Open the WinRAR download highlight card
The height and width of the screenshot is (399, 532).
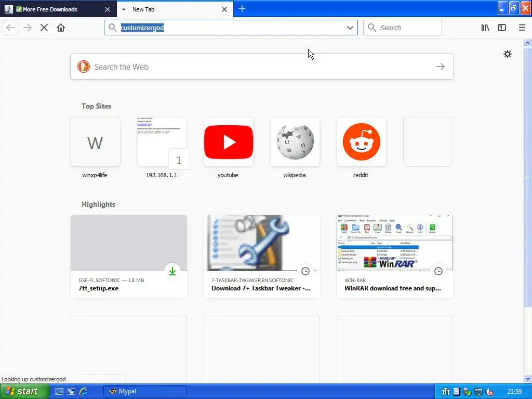[395, 257]
